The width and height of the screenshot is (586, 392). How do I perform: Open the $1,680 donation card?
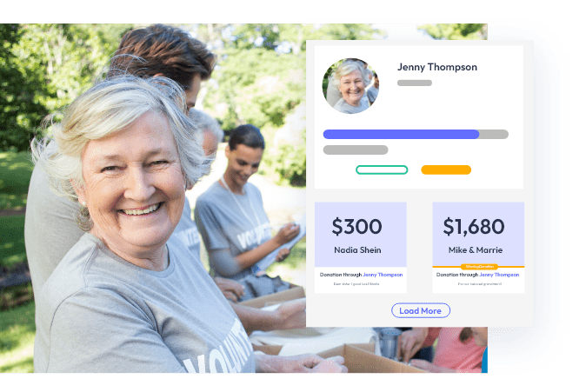pyautogui.click(x=478, y=248)
